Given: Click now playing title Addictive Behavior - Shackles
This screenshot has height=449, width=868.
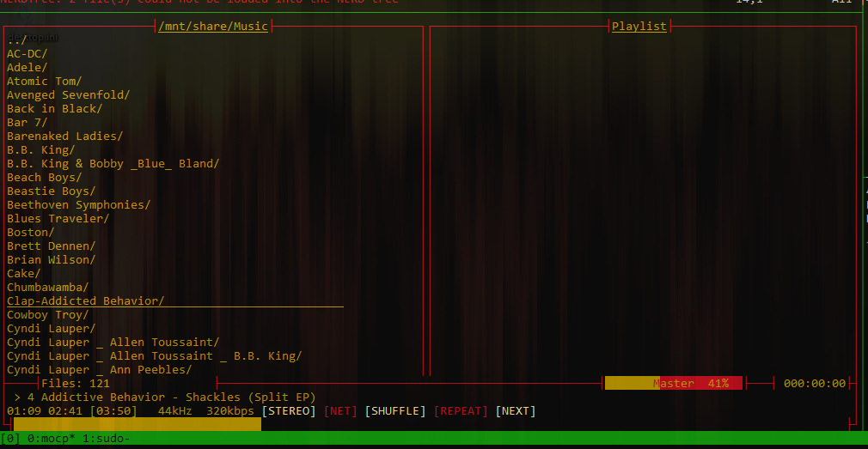Looking at the screenshot, I should coord(178,397).
